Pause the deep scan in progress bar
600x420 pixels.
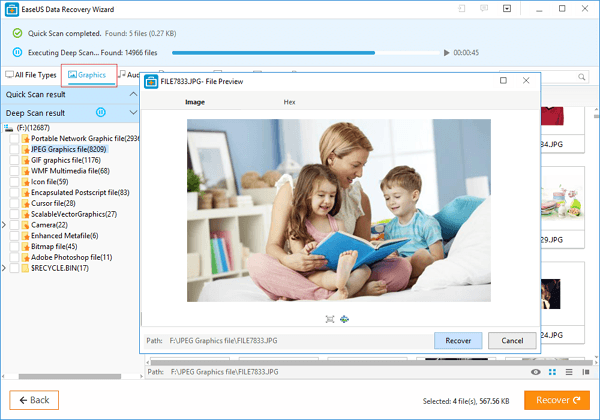pos(18,52)
